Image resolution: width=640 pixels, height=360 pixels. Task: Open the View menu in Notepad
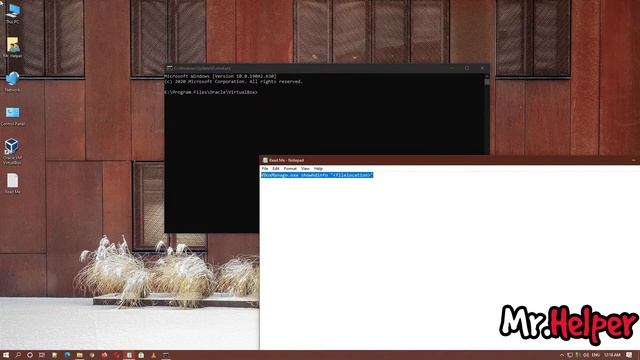click(305, 169)
